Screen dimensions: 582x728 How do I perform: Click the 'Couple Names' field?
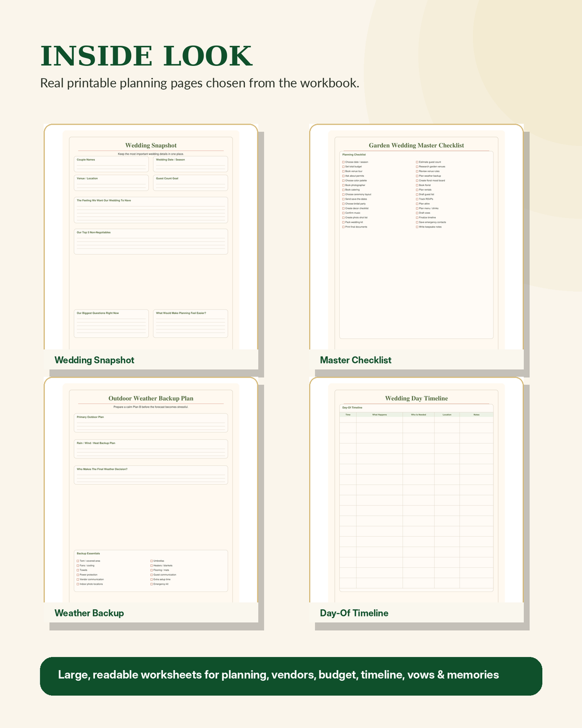111,164
